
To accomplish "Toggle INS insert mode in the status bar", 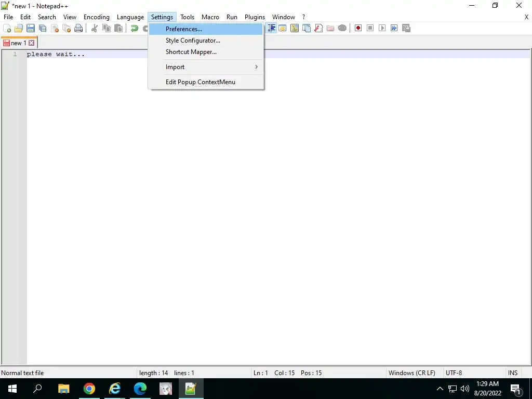I will click(x=513, y=373).
